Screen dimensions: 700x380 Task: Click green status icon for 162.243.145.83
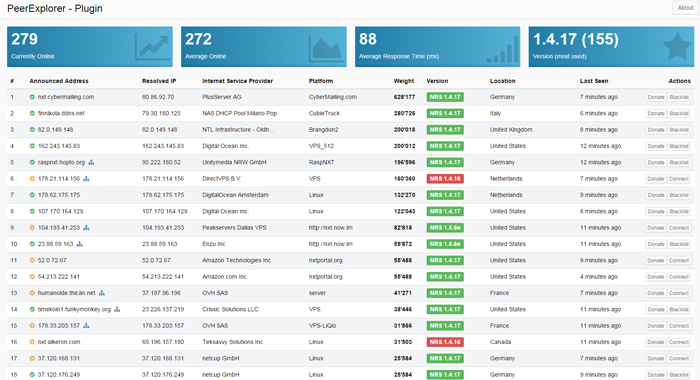click(32, 146)
